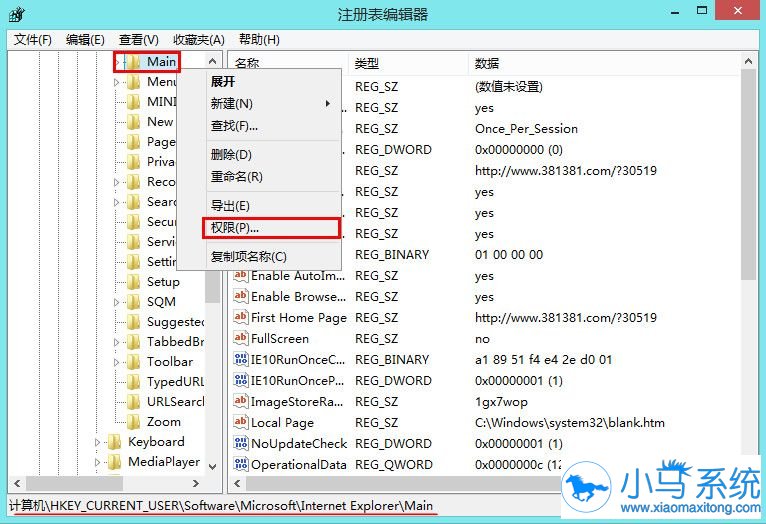Image resolution: width=766 pixels, height=524 pixels.
Task: Click binary icon of IE10RunOnceP... value
Action: click(240, 381)
